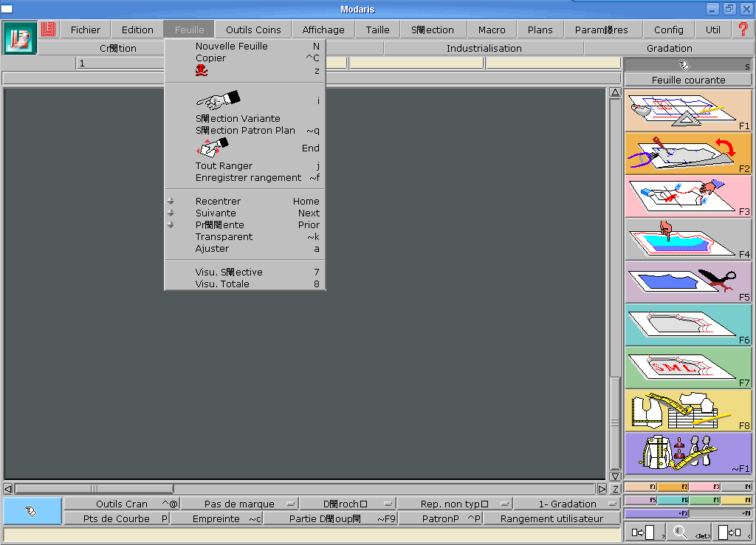
Task: Open the Fichier menu
Action: point(86,30)
